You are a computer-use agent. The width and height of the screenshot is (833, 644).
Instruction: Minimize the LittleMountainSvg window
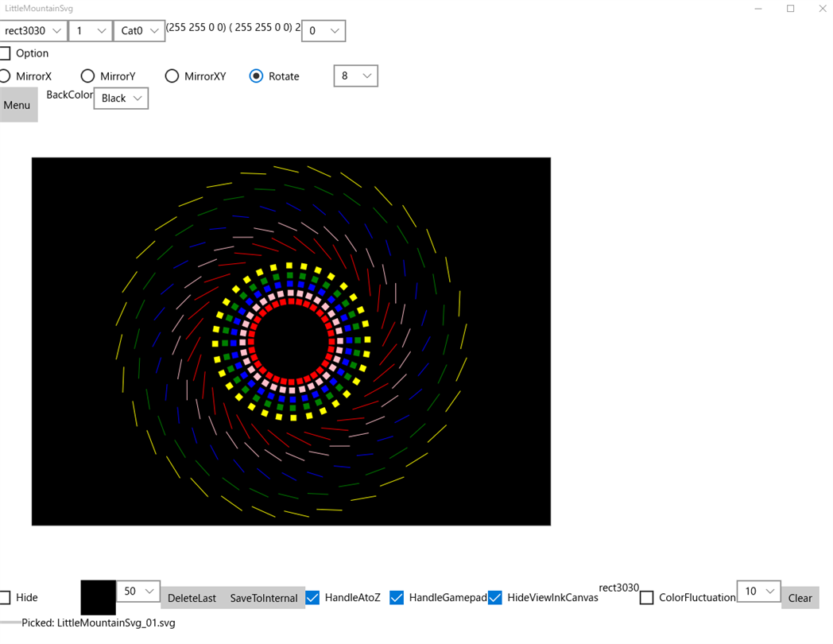tap(758, 9)
